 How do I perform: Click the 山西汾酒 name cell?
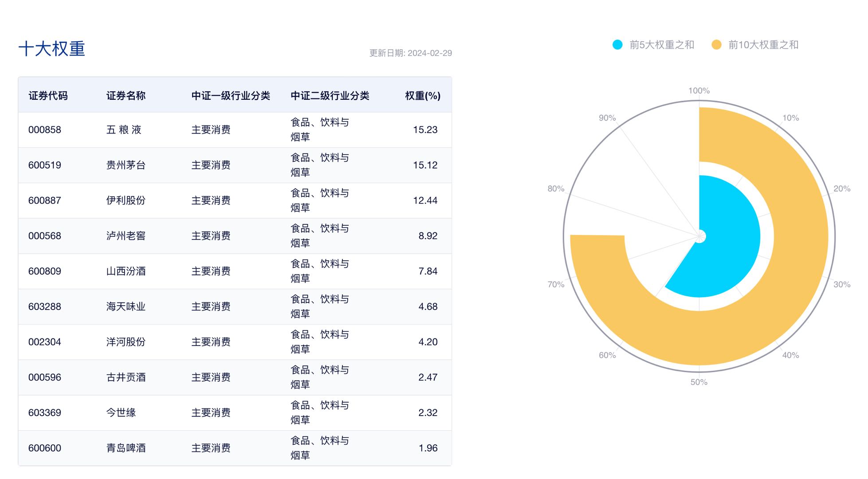[126, 271]
